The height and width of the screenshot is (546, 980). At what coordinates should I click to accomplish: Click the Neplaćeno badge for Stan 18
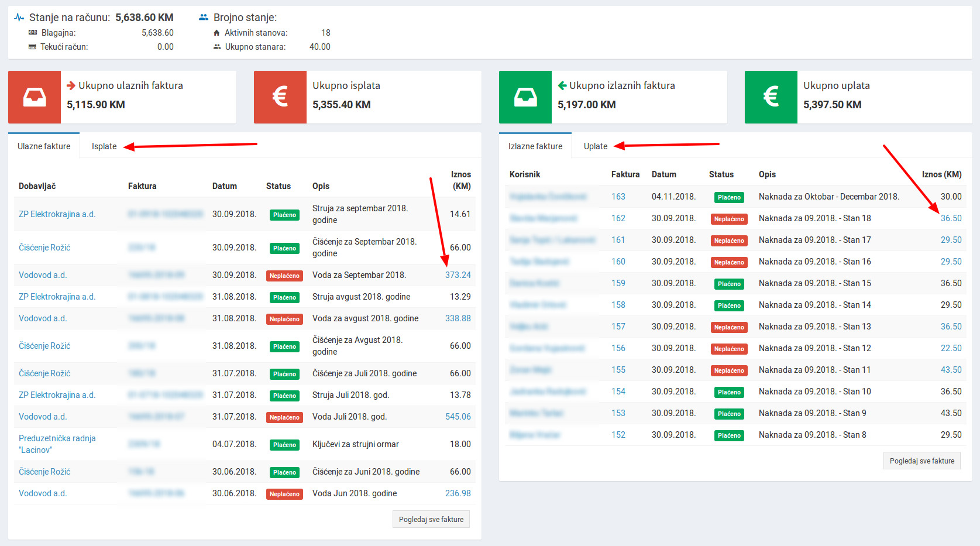(728, 219)
